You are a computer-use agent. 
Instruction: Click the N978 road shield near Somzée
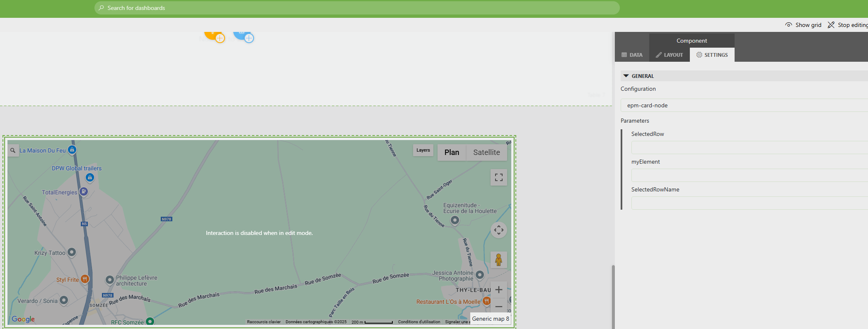click(108, 295)
